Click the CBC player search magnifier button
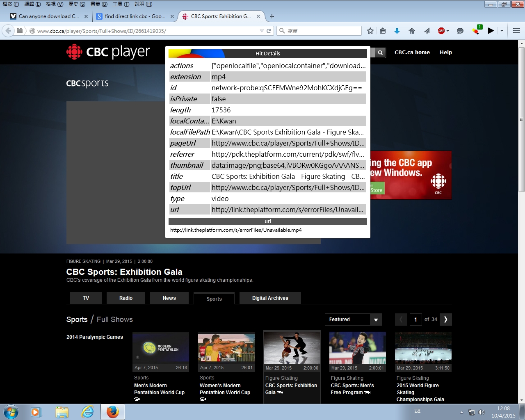The width and height of the screenshot is (525, 420). coord(380,52)
